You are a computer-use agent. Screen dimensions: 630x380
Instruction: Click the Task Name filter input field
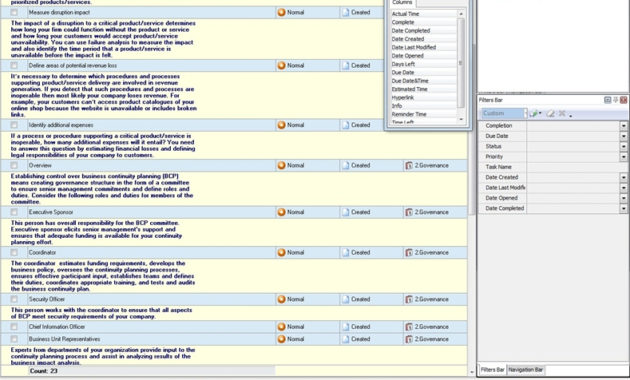(577, 167)
